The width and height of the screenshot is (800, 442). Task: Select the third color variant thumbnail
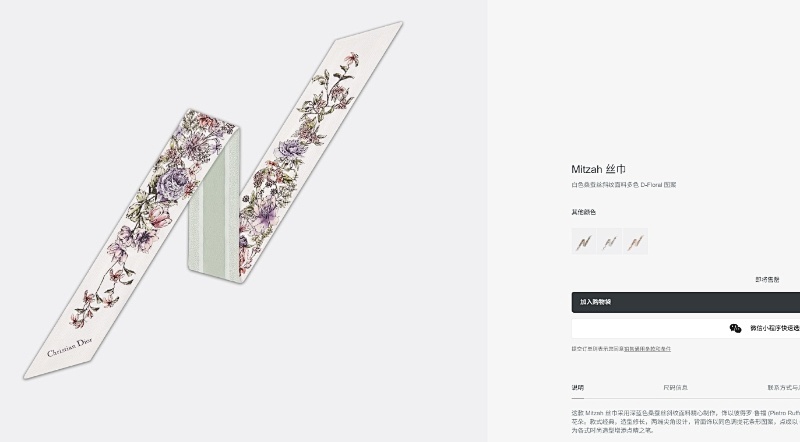[x=635, y=241]
